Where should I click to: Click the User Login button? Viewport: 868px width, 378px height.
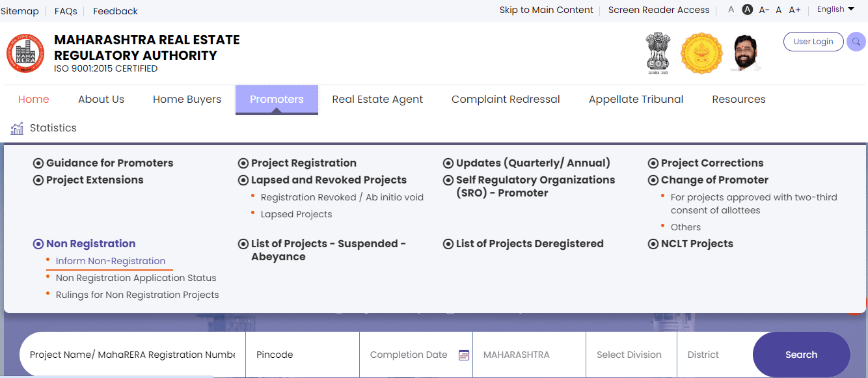tap(813, 41)
